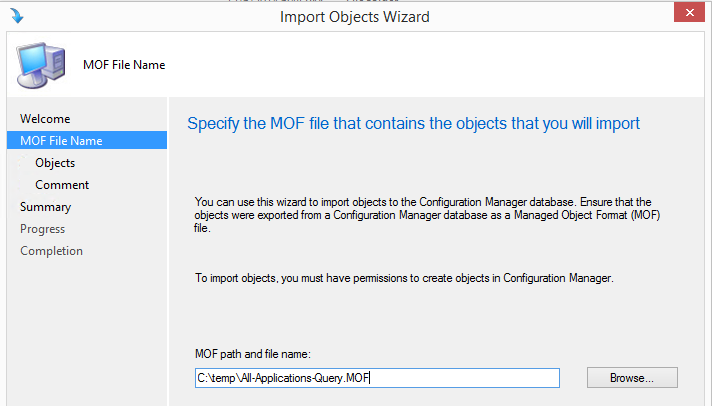This screenshot has height=406, width=712.
Task: Jump to the Summary step
Action: tap(45, 207)
